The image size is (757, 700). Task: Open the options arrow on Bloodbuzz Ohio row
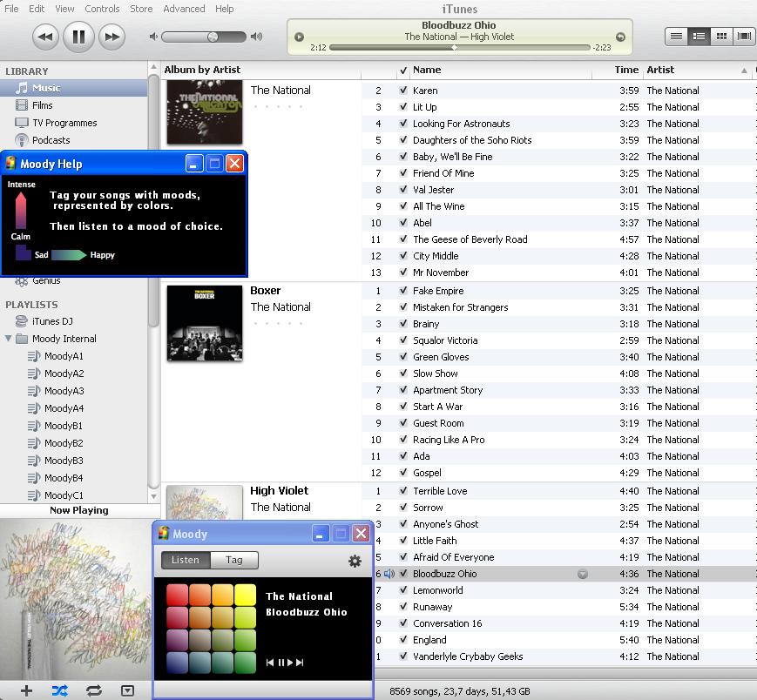(x=583, y=574)
